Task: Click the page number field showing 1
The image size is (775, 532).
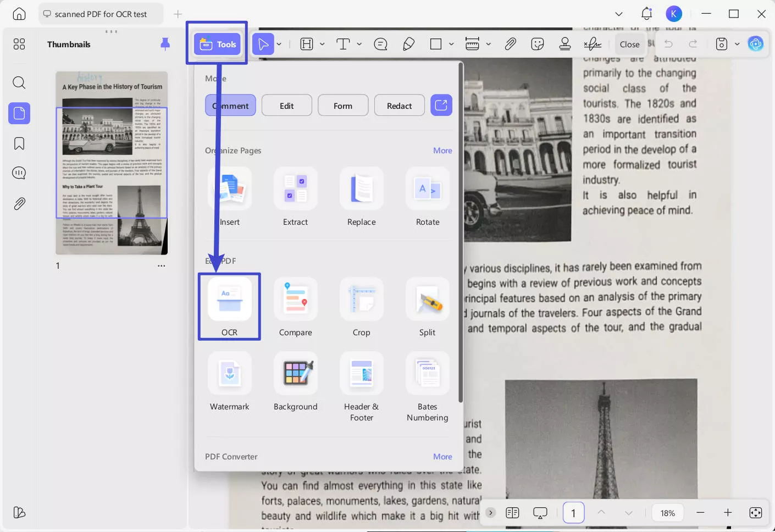Action: [x=573, y=513]
